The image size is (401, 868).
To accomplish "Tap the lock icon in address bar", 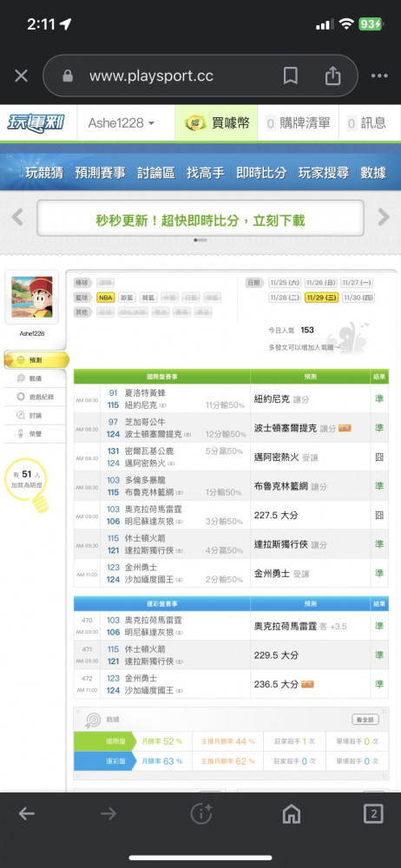I will [x=68, y=76].
